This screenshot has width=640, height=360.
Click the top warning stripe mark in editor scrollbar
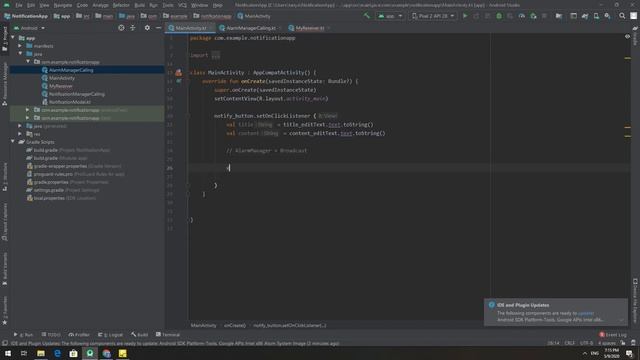pyautogui.click(x=627, y=58)
